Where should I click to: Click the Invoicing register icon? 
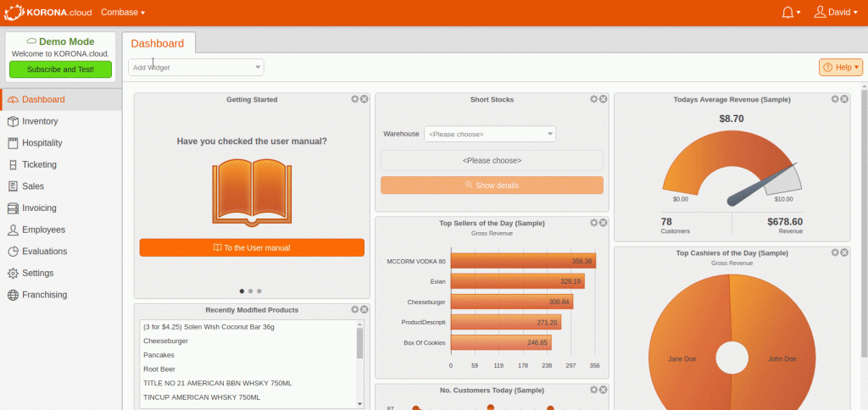click(x=13, y=208)
